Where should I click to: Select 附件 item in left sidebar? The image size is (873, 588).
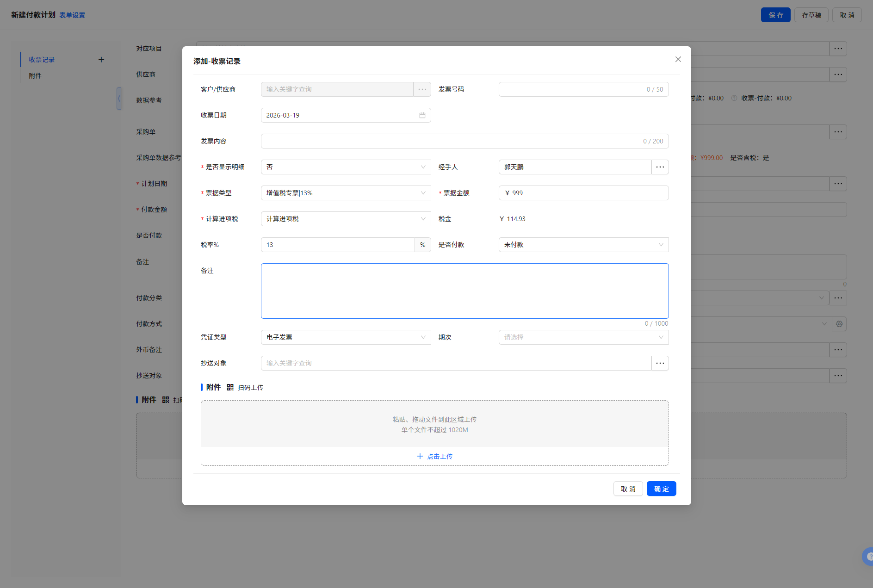point(35,76)
